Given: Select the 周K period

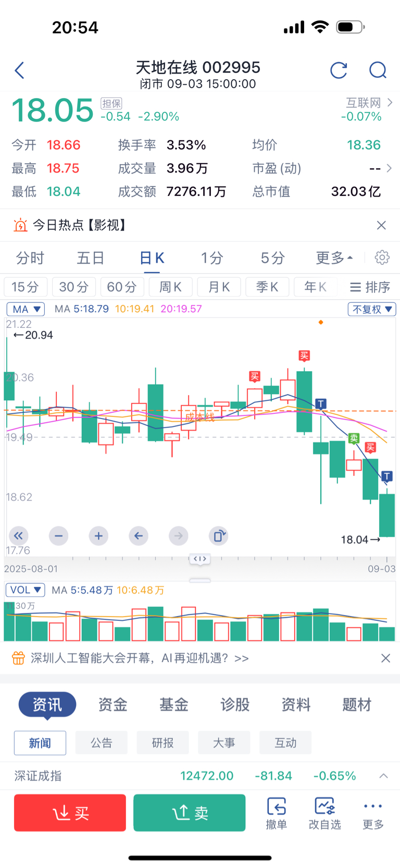Looking at the screenshot, I should coord(170,287).
